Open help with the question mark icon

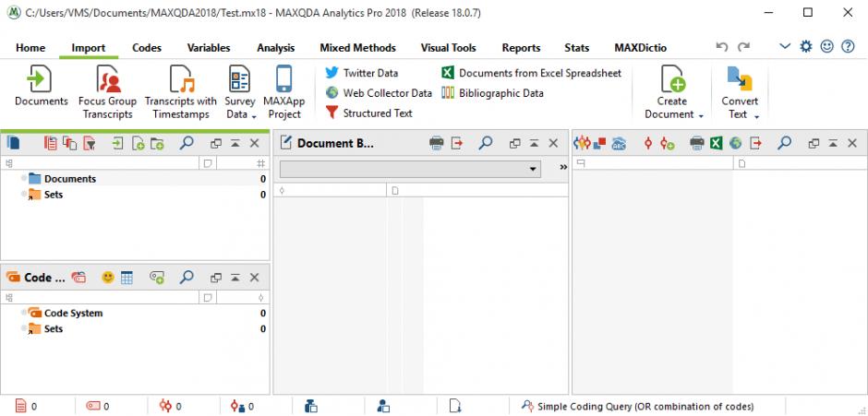pyautogui.click(x=848, y=46)
